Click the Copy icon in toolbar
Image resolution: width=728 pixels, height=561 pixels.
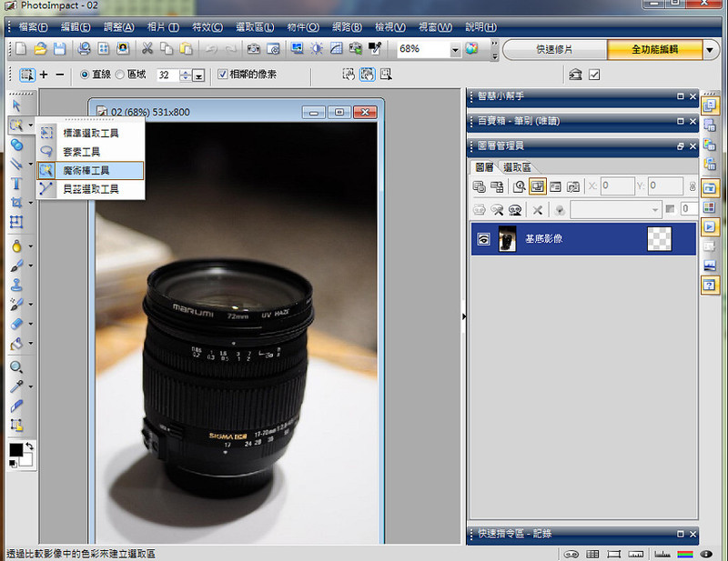click(167, 49)
